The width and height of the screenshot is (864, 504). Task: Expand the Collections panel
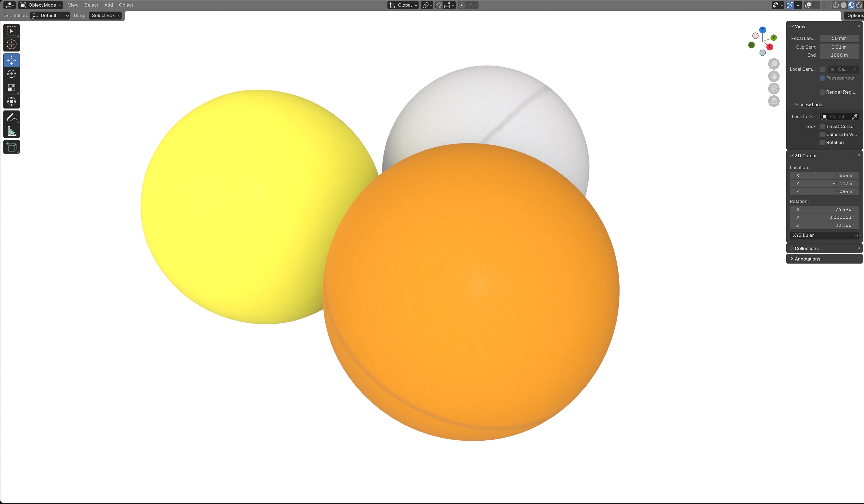(x=806, y=248)
